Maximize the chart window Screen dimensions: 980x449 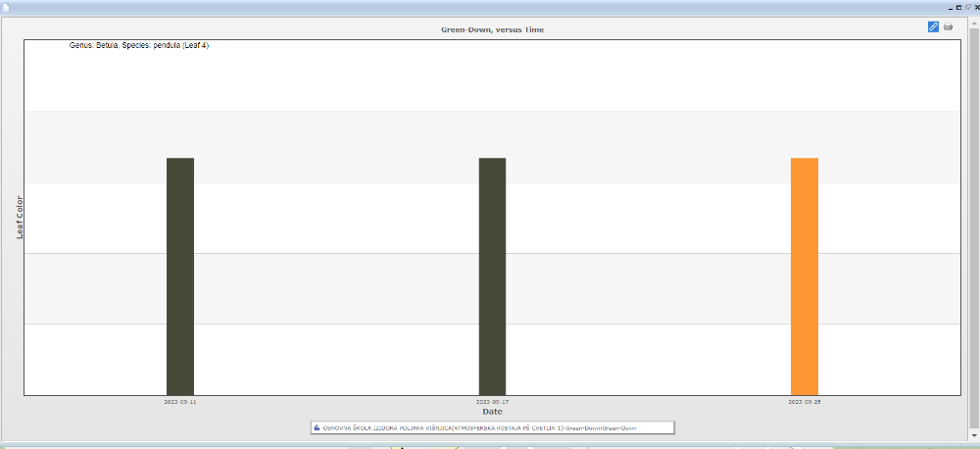(x=957, y=7)
